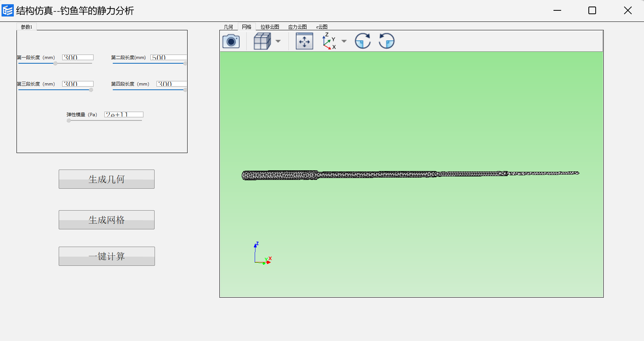The image size is (644, 341).
Task: Click the 第三段长度 slider handle
Action: (91, 90)
